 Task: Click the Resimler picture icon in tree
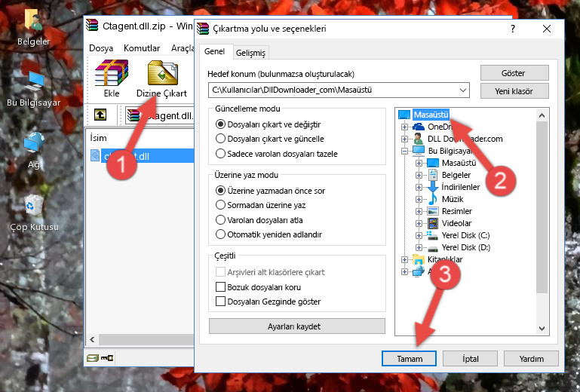click(432, 211)
